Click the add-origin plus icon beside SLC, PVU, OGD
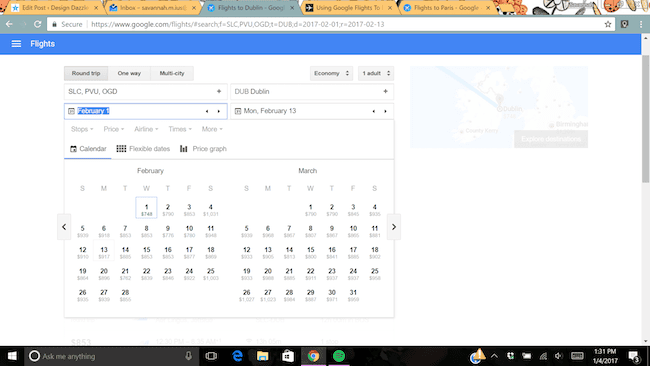Viewport: 650px width, 366px height. pyautogui.click(x=219, y=91)
